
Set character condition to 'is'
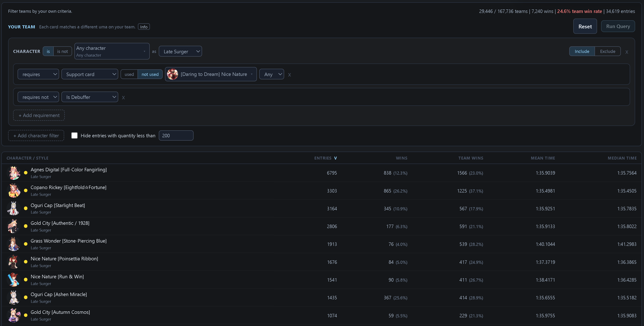(x=48, y=51)
